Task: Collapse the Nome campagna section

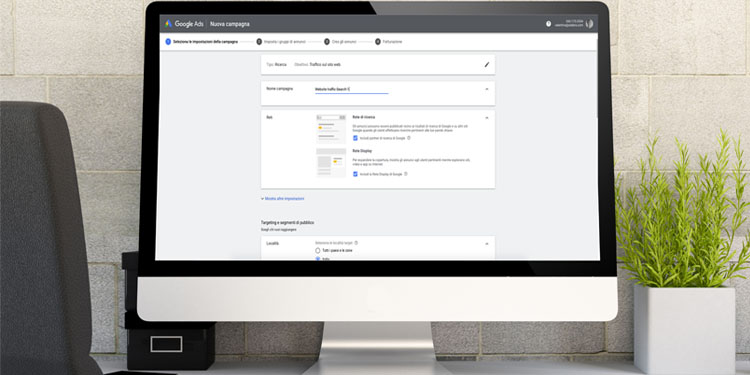Action: tap(487, 89)
